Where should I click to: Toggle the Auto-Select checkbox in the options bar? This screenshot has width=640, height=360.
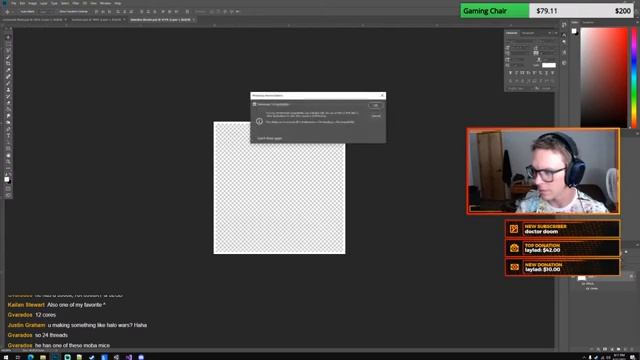(18, 11)
